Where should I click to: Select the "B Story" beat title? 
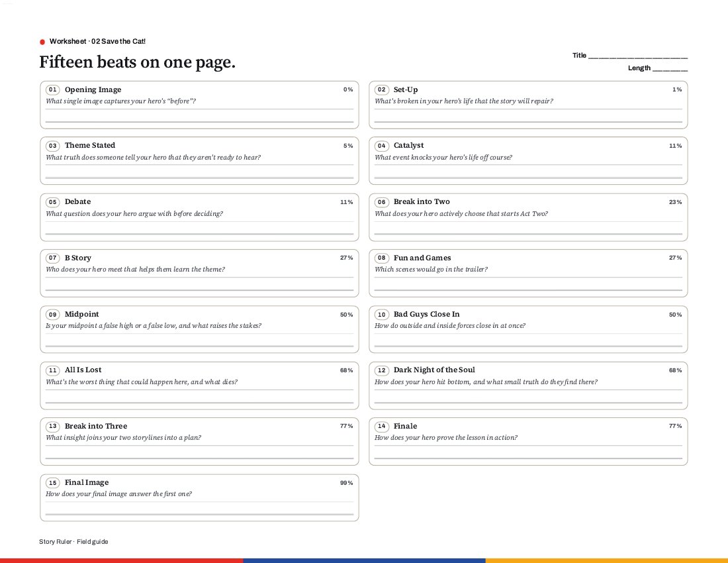(x=78, y=258)
